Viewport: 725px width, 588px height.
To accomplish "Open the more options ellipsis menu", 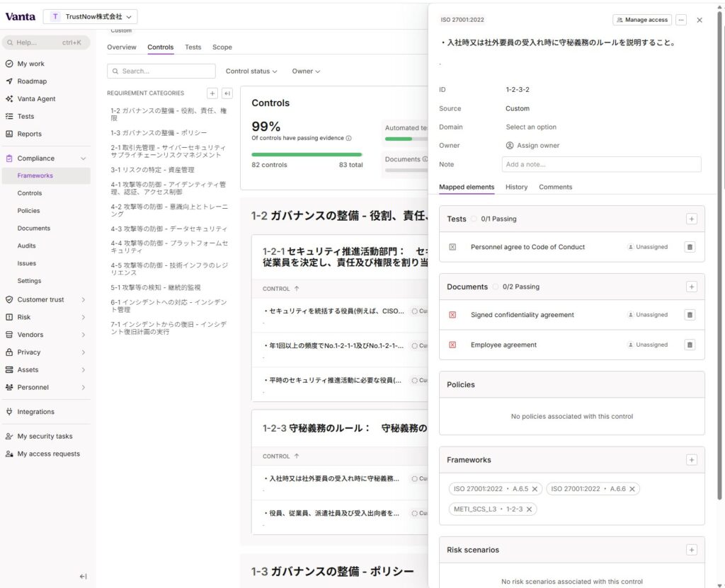I will point(681,20).
